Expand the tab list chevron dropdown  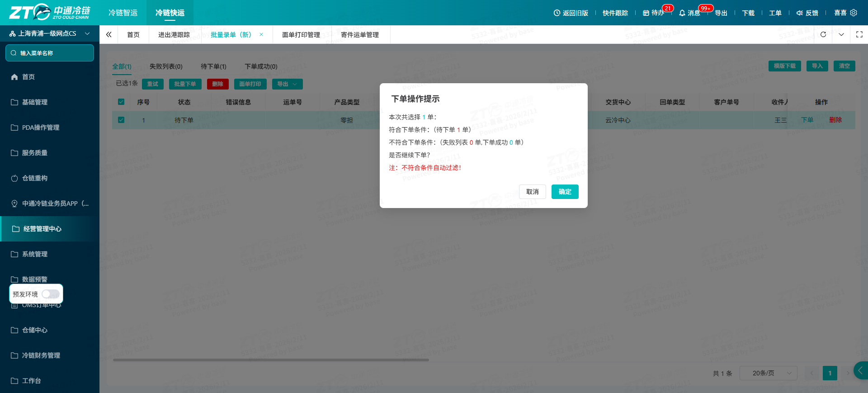click(841, 34)
